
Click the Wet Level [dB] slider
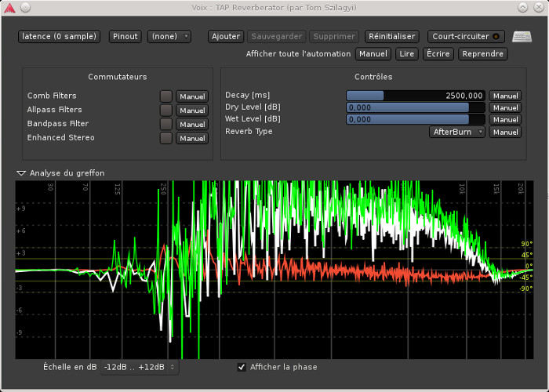click(x=417, y=119)
